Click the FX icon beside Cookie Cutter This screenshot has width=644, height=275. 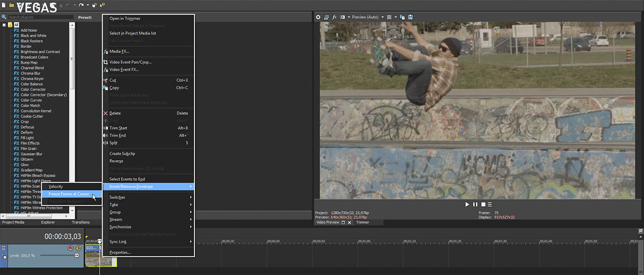pos(17,116)
